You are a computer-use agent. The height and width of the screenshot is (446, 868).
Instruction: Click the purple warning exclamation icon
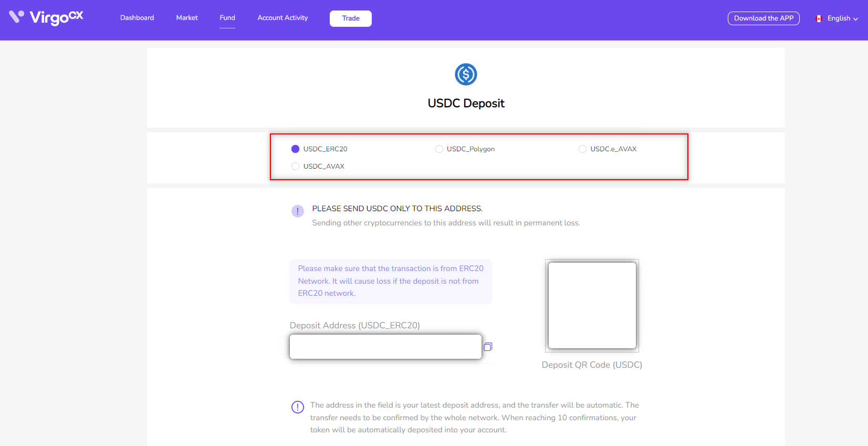297,211
